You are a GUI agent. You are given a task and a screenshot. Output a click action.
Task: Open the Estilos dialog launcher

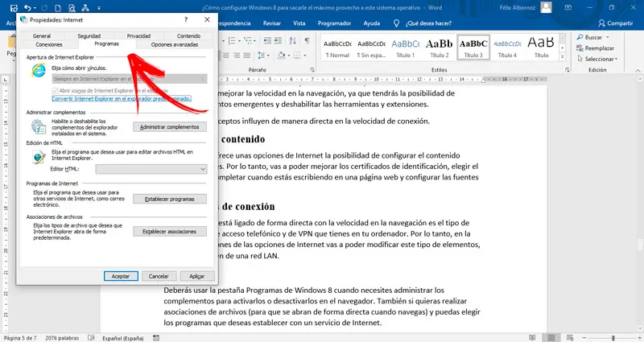tap(568, 70)
